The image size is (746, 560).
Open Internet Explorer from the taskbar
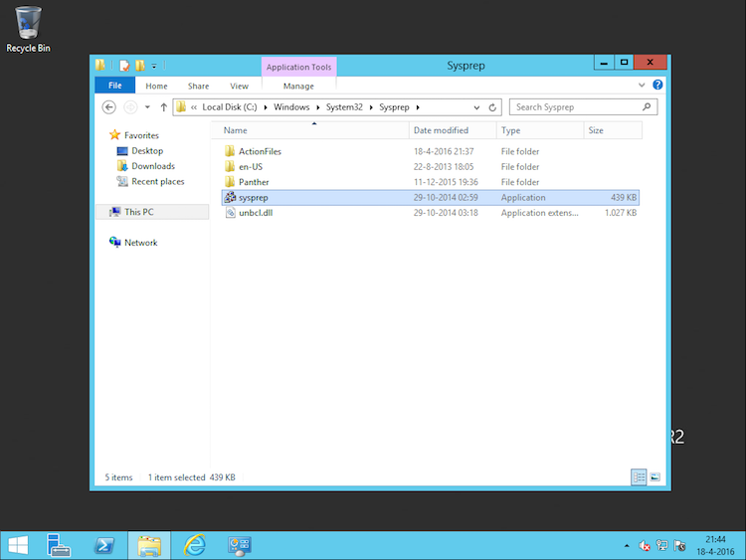pos(195,545)
